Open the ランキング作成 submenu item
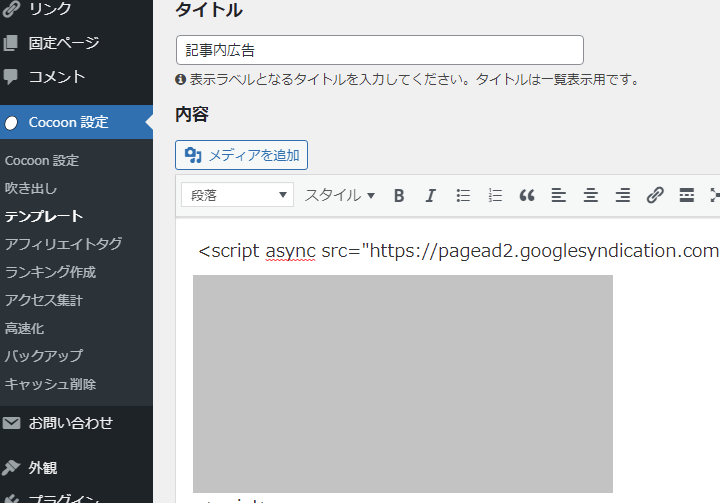720x503 pixels. point(51,272)
